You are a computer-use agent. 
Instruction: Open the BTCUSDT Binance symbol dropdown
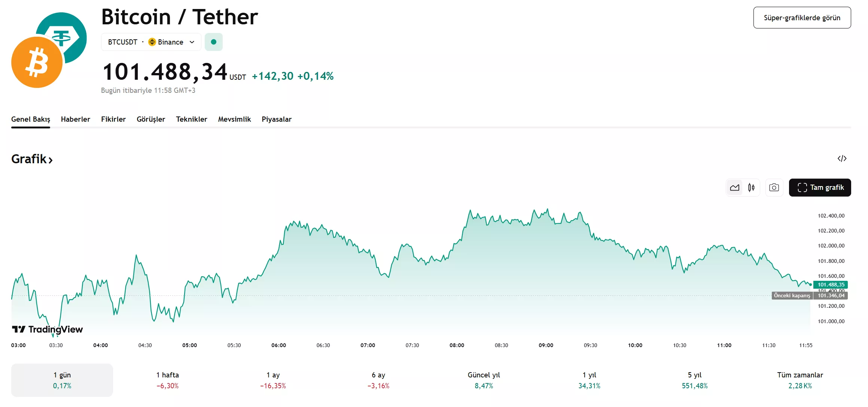[192, 42]
